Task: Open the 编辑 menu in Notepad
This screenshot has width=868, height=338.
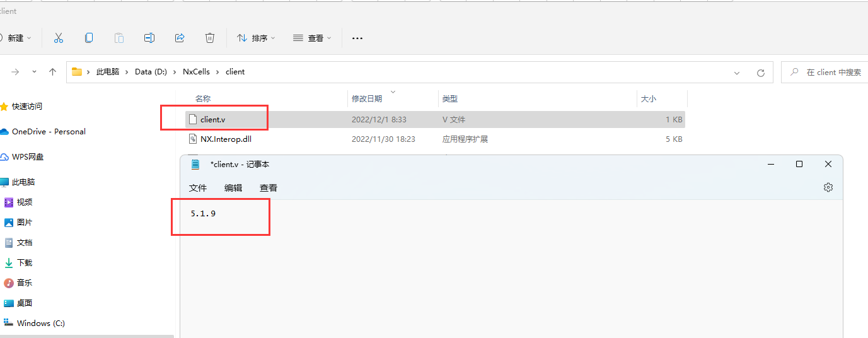Action: point(233,188)
